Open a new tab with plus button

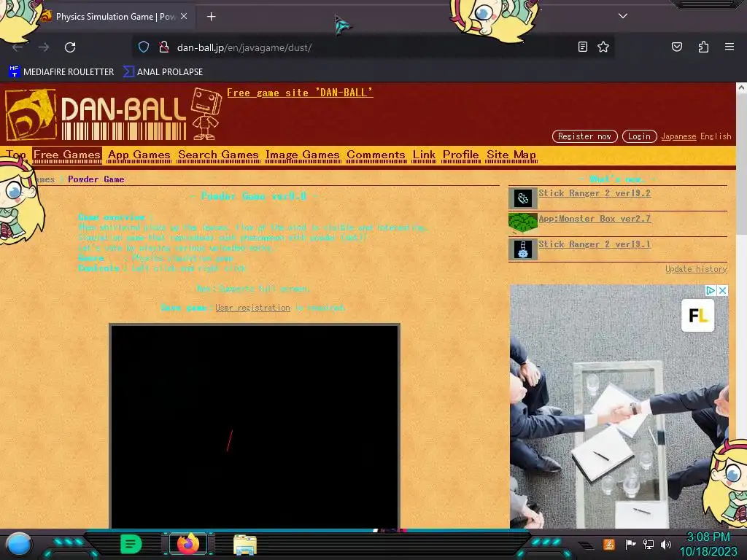211,17
